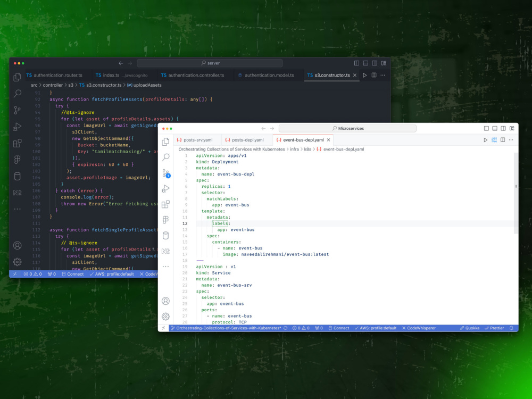Viewport: 532px width, 399px height.
Task: Toggle bottom panel in the Microservices window
Action: click(495, 128)
